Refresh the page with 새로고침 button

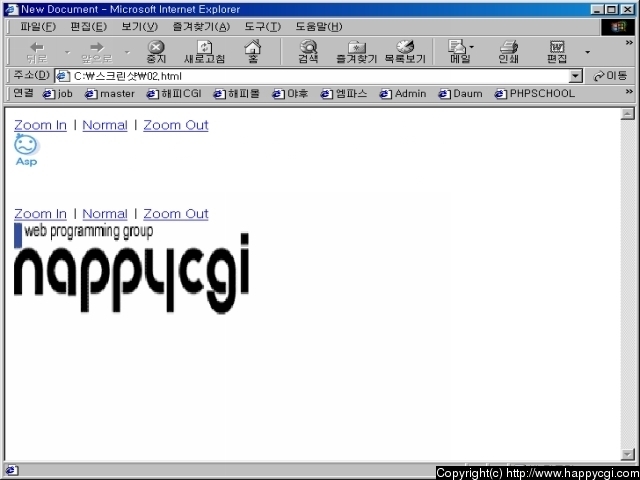click(204, 52)
